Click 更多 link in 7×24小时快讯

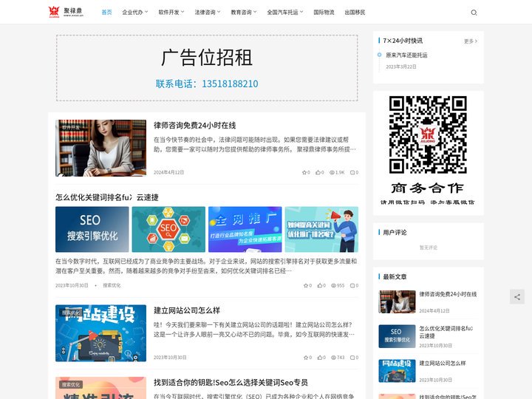(471, 41)
